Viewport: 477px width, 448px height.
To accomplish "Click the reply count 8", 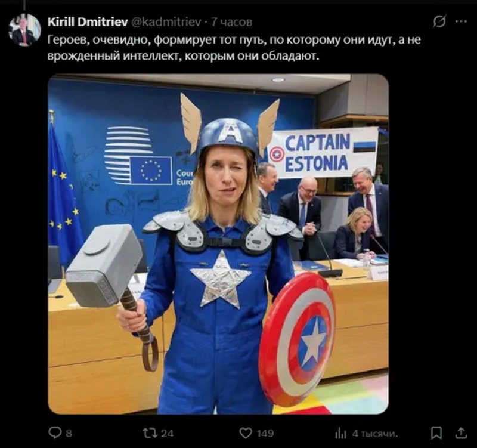I will 68,433.
